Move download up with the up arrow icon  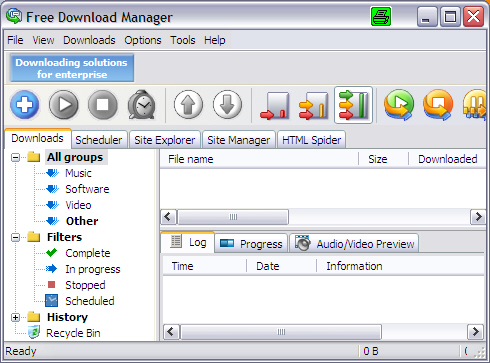point(188,105)
